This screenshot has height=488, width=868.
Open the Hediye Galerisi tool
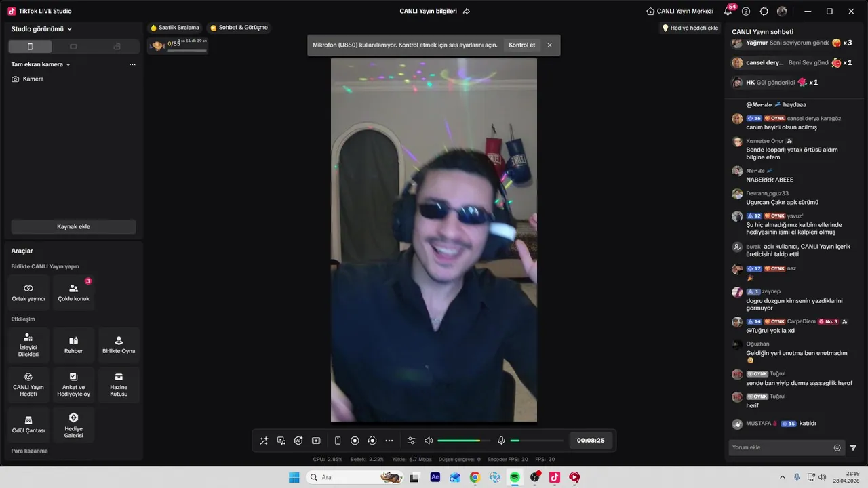pos(73,424)
